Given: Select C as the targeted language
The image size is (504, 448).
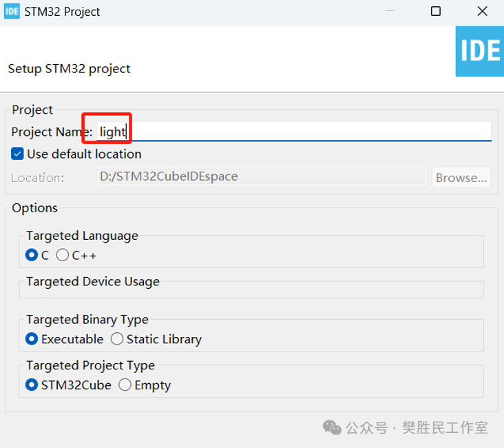Looking at the screenshot, I should point(32,255).
